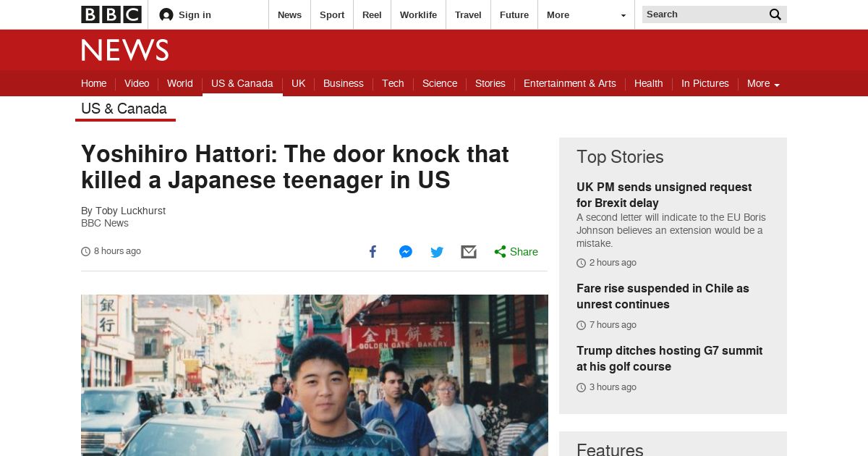This screenshot has width=868, height=456.
Task: Expand the top More dropdown arrow
Action: click(x=624, y=15)
